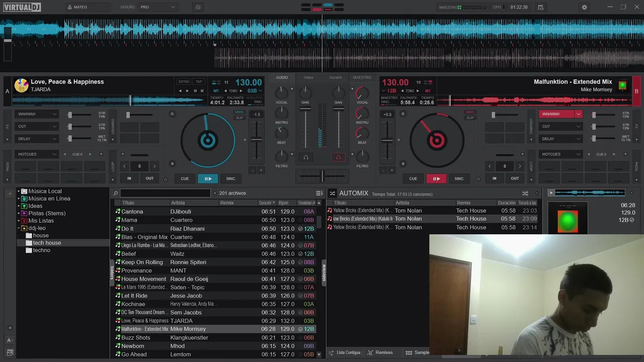
Task: Switch to the Video mixer tab
Action: (x=308, y=77)
